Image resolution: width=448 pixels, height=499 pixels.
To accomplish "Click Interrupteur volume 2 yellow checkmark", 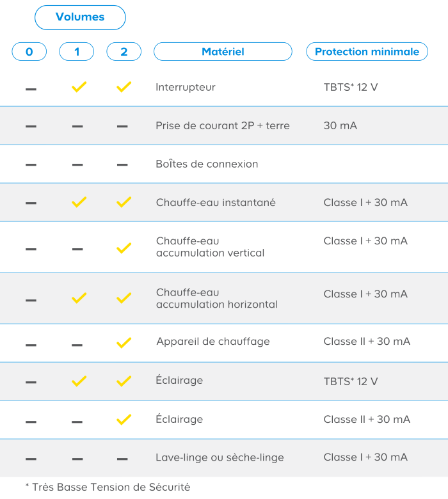I will click(124, 87).
